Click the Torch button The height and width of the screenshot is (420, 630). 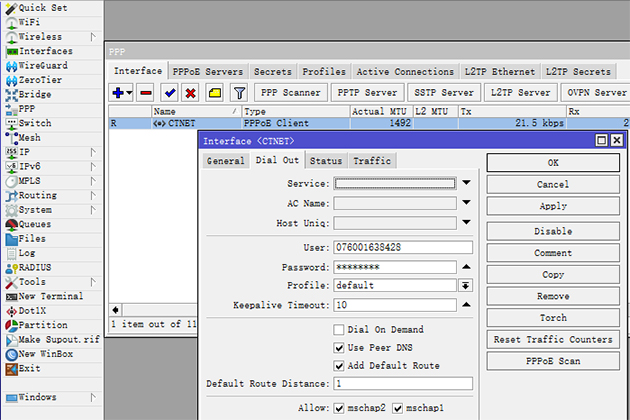pyautogui.click(x=553, y=318)
